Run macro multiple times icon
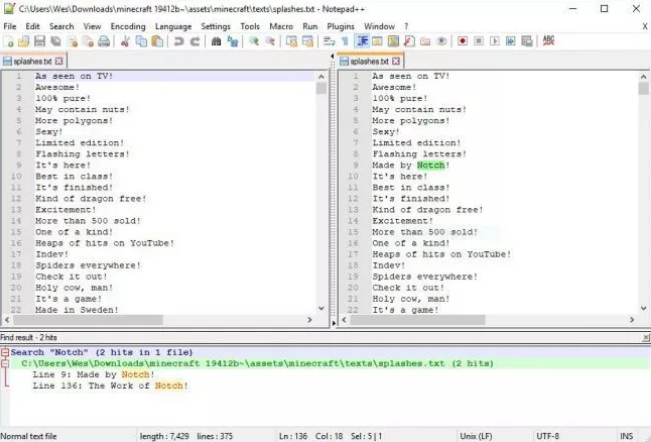The width and height of the screenshot is (651, 442). click(x=511, y=41)
